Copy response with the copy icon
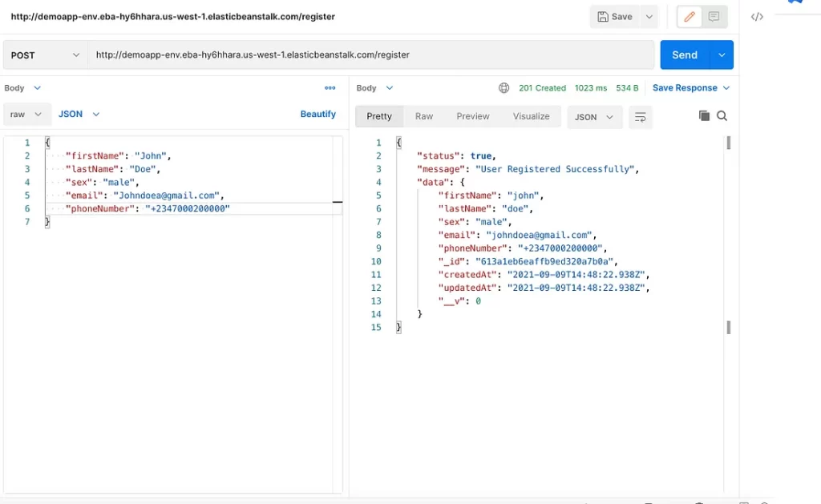821x504 pixels. 704,116
